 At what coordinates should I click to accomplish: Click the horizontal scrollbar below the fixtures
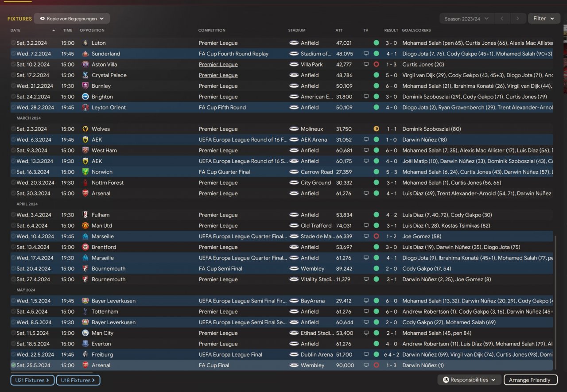tap(52, 373)
